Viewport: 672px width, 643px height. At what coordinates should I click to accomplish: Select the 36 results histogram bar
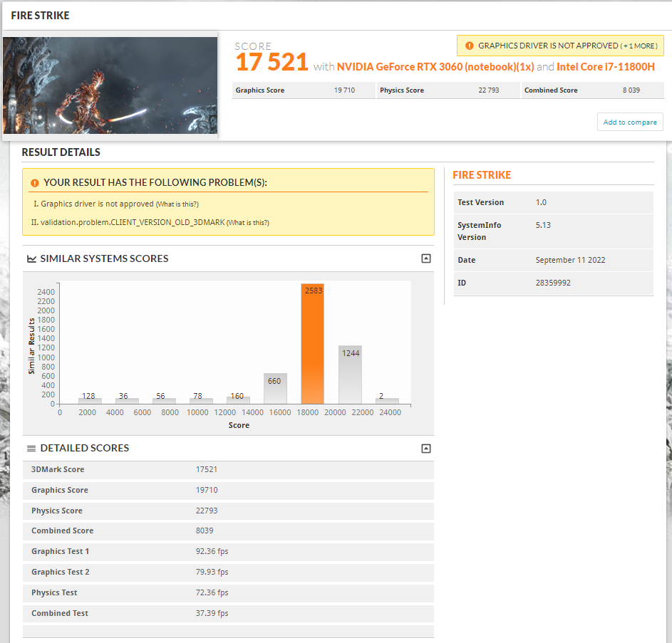127,401
